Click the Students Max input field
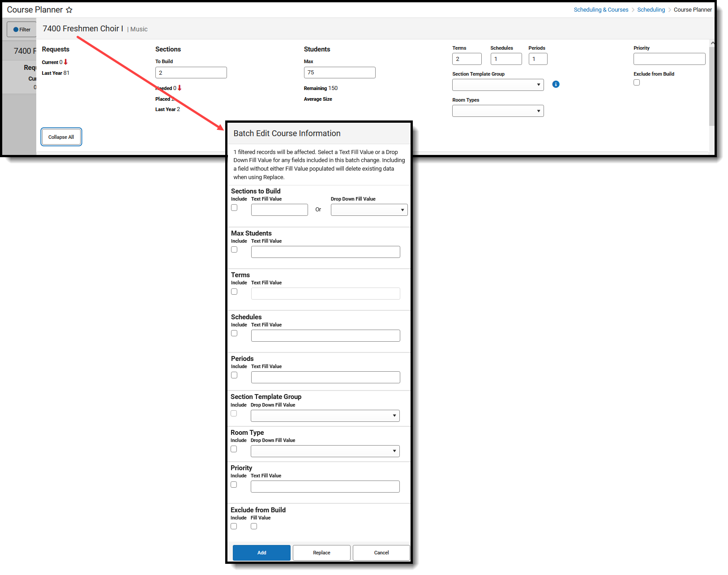This screenshot has width=728, height=575. [x=340, y=73]
